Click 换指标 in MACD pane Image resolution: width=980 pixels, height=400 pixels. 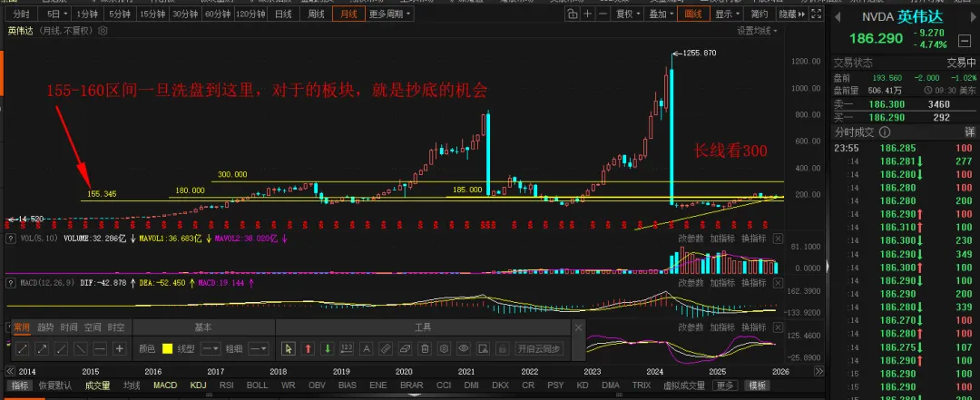click(754, 282)
